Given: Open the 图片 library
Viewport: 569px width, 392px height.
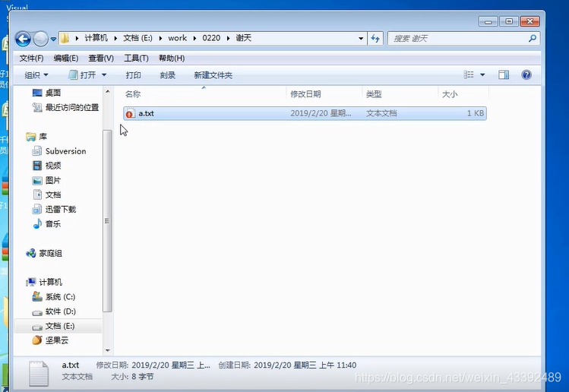Looking at the screenshot, I should tap(46, 180).
